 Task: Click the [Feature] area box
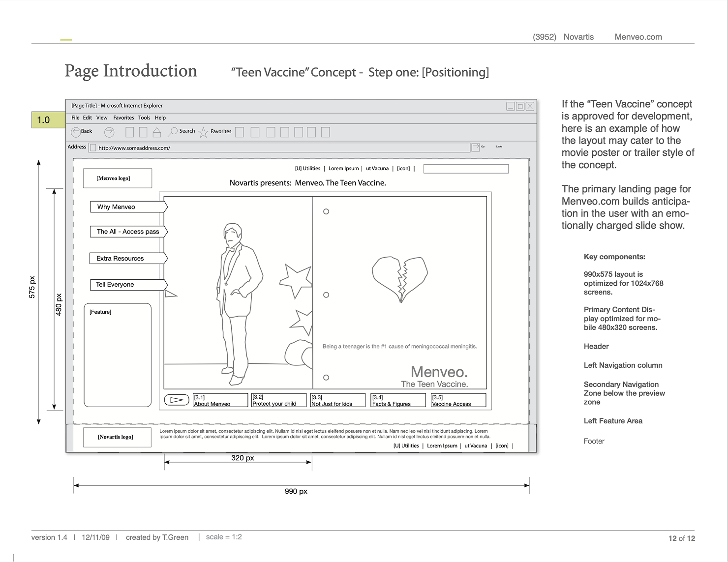[x=118, y=355]
